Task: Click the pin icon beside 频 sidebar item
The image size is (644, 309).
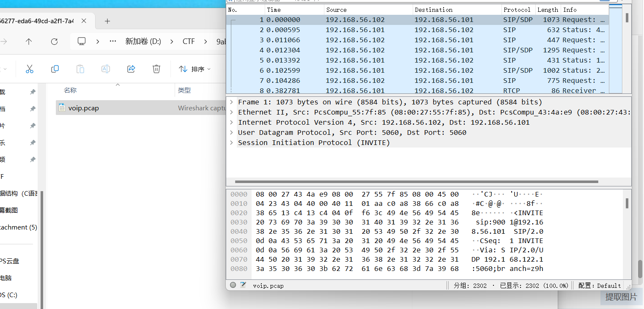Action: point(33,160)
